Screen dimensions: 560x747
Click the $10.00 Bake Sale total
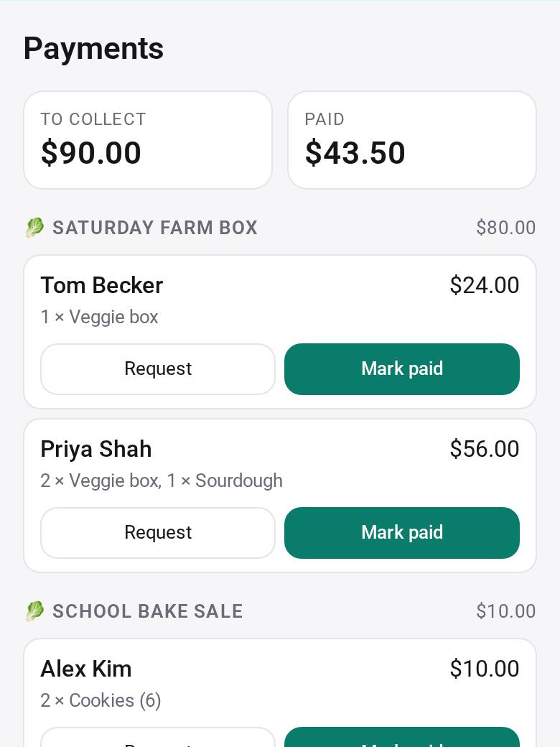click(505, 611)
